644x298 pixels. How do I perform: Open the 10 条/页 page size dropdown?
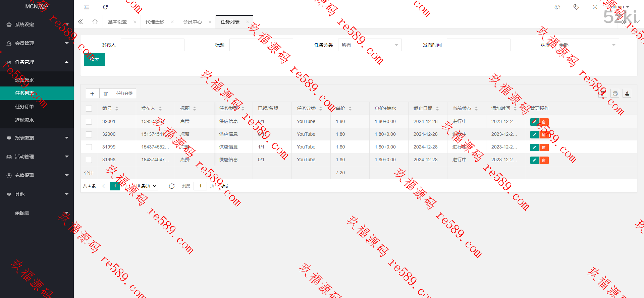(x=146, y=186)
